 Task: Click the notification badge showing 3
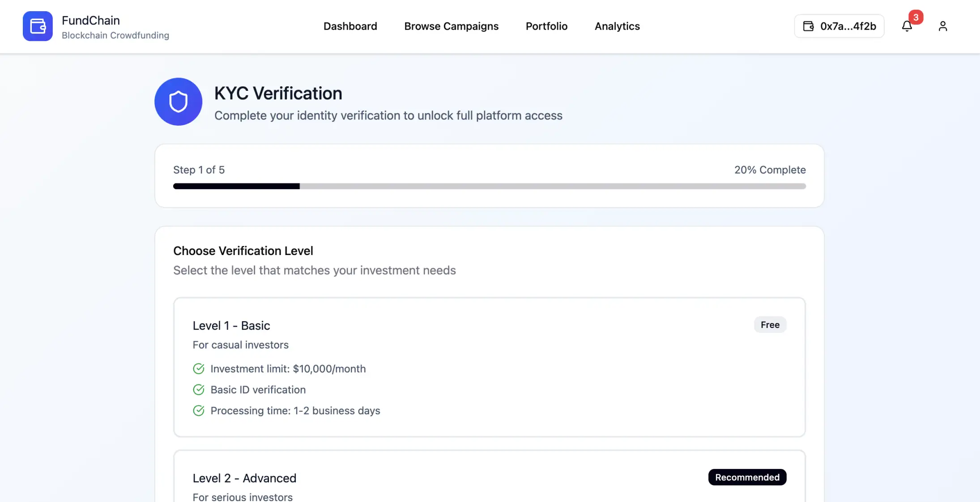tap(916, 17)
